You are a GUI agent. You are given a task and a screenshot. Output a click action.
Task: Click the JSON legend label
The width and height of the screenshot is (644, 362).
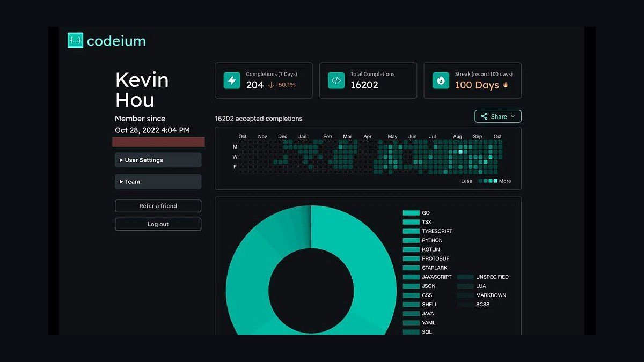click(429, 286)
